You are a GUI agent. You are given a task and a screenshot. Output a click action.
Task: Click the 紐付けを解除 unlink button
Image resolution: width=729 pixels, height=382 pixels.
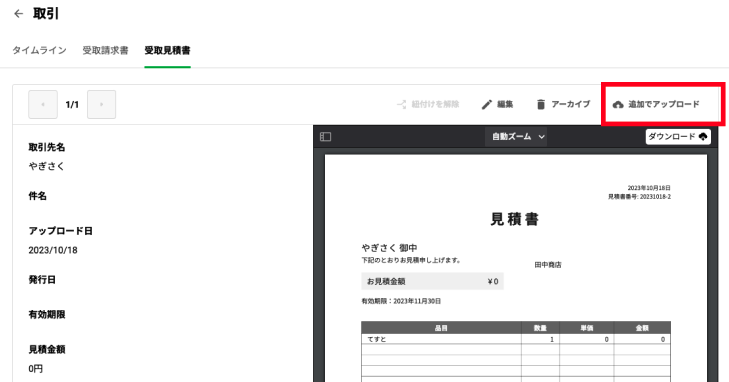[428, 104]
